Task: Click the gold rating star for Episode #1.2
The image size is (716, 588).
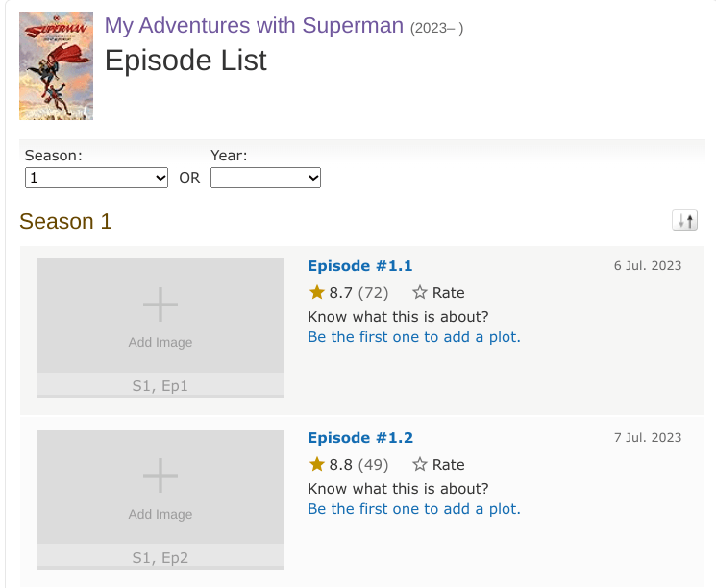Action: (x=316, y=465)
